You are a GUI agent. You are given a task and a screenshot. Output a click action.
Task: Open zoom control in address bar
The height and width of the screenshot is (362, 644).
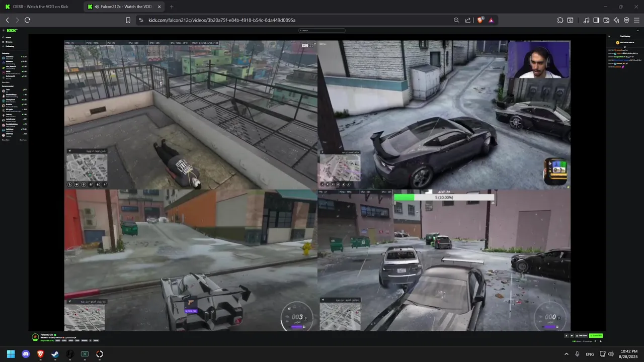(x=456, y=20)
